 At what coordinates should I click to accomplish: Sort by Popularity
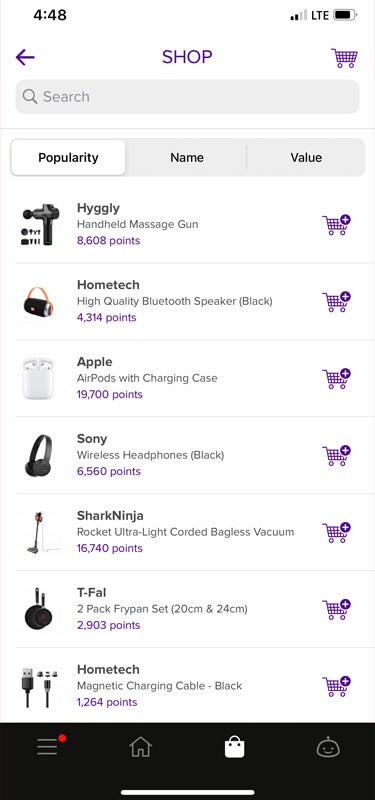68,158
